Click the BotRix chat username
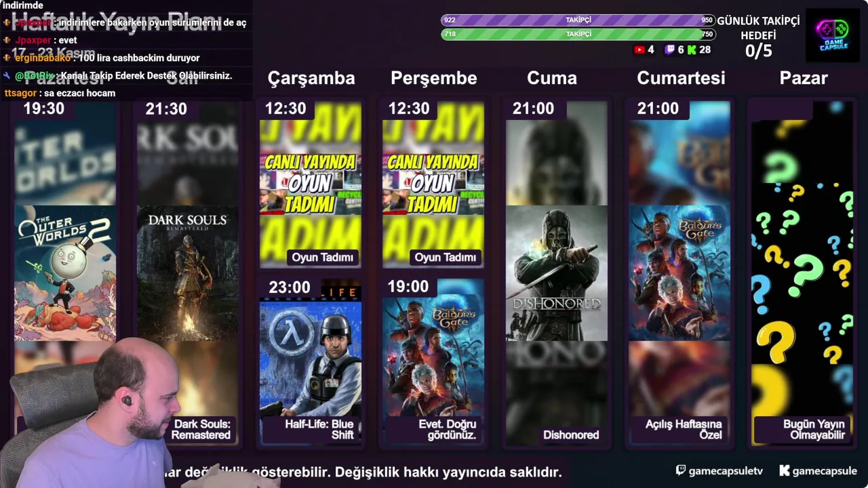The image size is (868, 488). (x=34, y=76)
